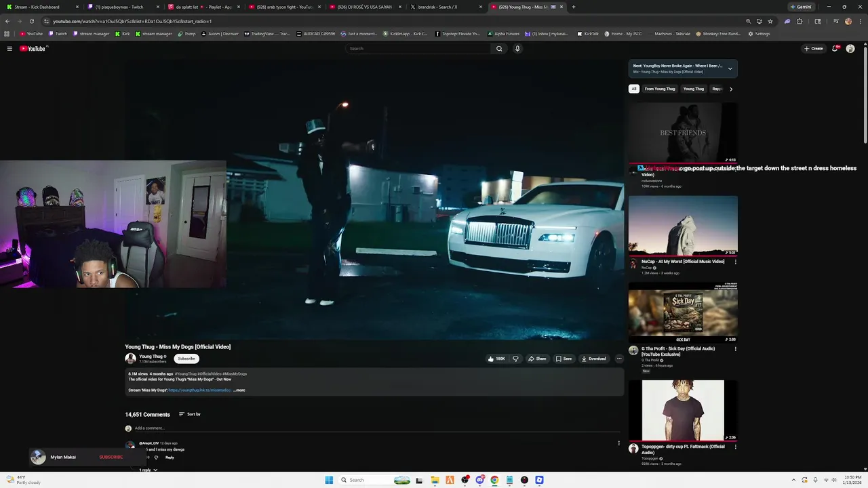Screen dimensions: 868x488
Task: Select the From Young Thug filter chip
Action: [660, 89]
